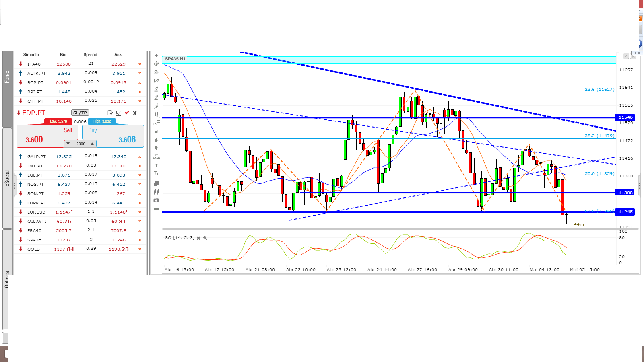The width and height of the screenshot is (644, 362).
Task: Select the eraser-shaped drawing tool, second in chart toolbar
Action: coord(156,64)
